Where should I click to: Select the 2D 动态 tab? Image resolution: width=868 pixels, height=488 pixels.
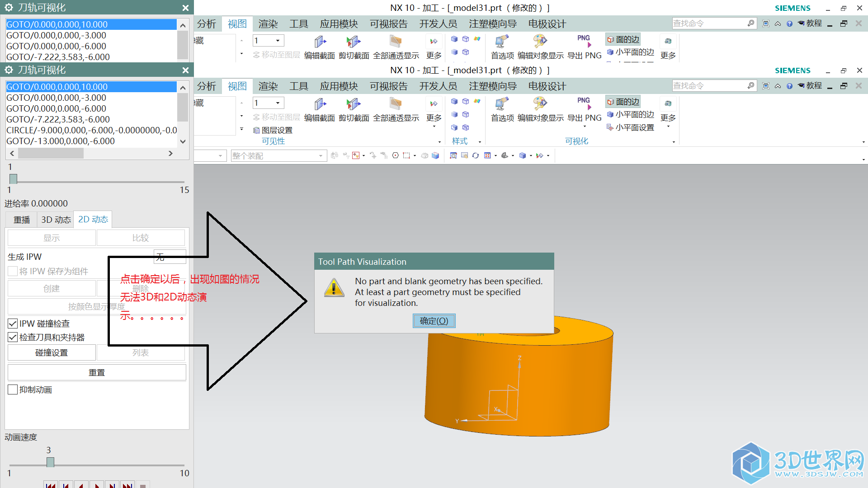(x=93, y=219)
